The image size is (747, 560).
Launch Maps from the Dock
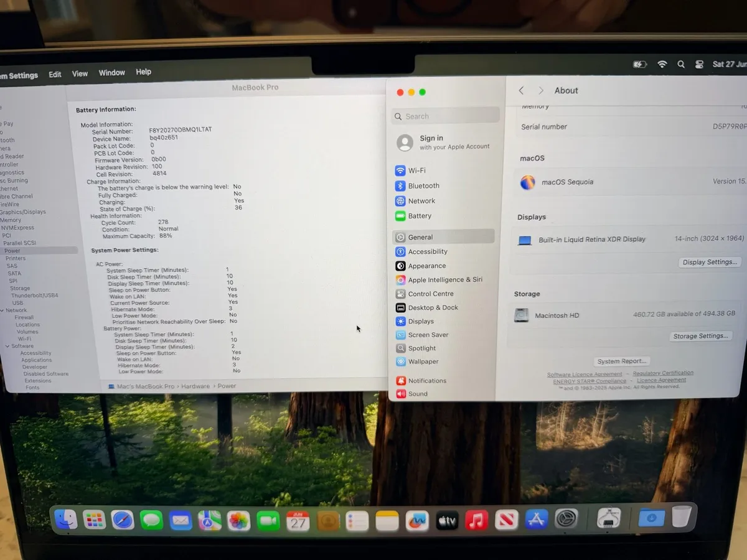tap(210, 521)
